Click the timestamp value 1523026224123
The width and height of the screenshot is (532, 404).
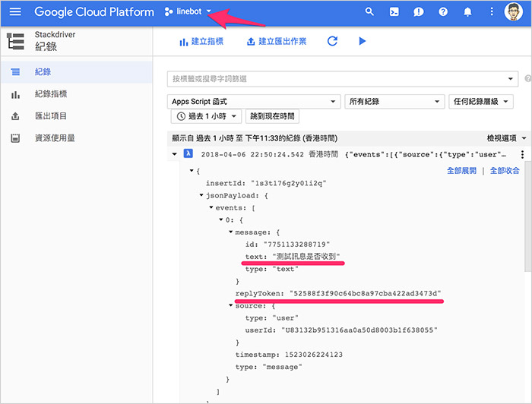tap(314, 355)
